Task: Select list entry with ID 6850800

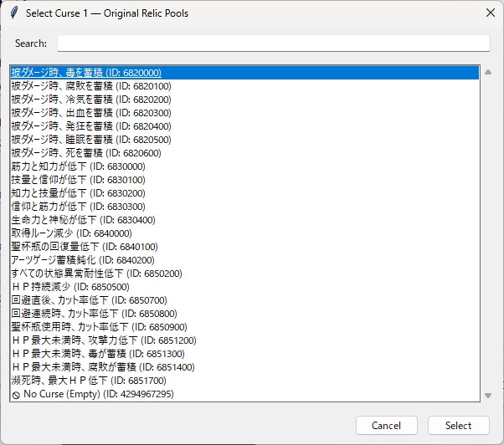Action: tap(244, 314)
